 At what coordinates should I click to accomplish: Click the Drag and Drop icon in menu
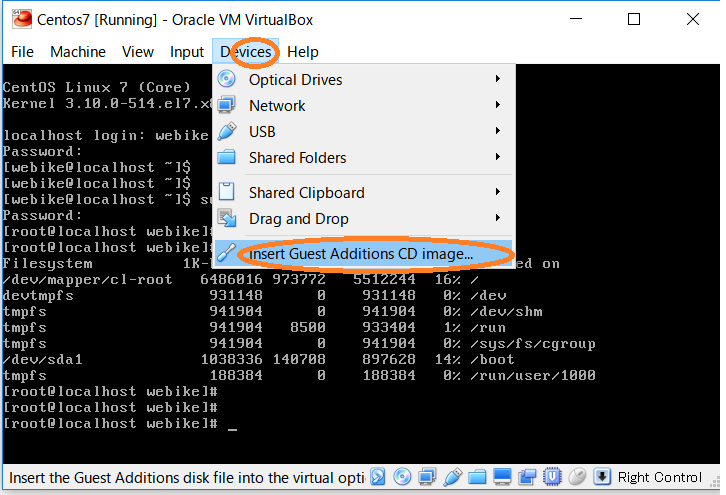(x=227, y=218)
